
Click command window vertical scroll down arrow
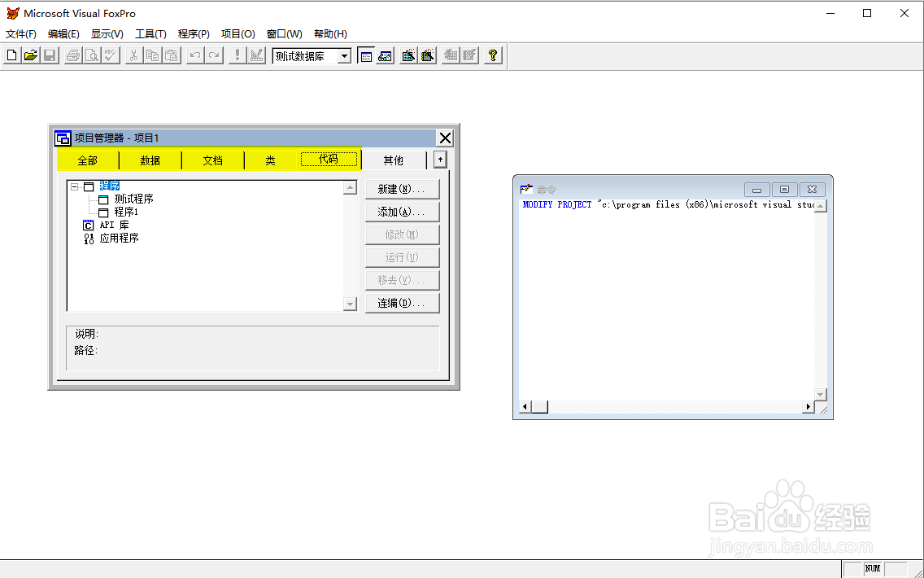(820, 393)
